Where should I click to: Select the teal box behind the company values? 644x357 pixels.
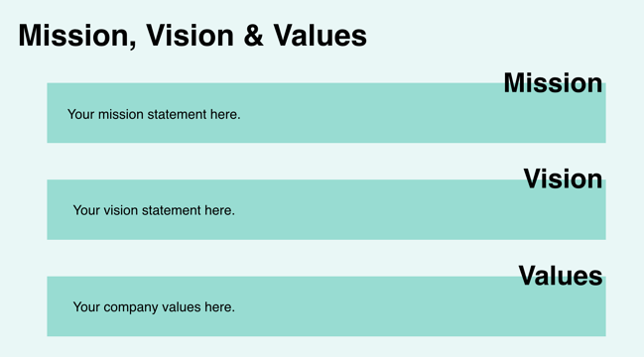[x=326, y=306]
